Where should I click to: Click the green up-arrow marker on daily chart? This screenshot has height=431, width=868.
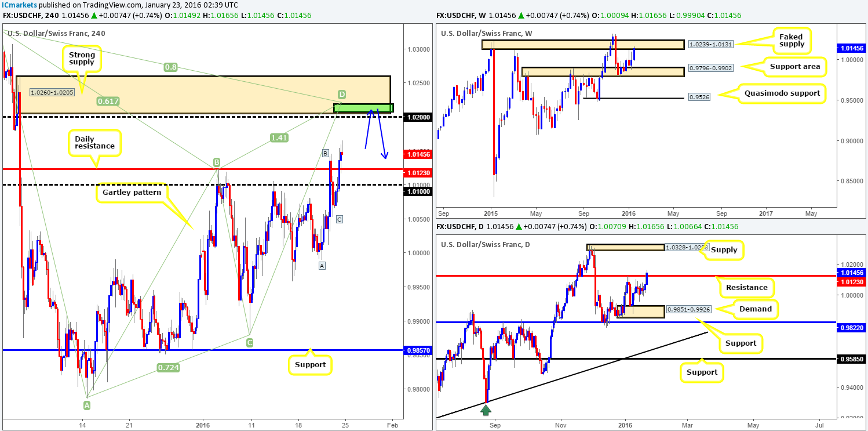pyautogui.click(x=486, y=410)
